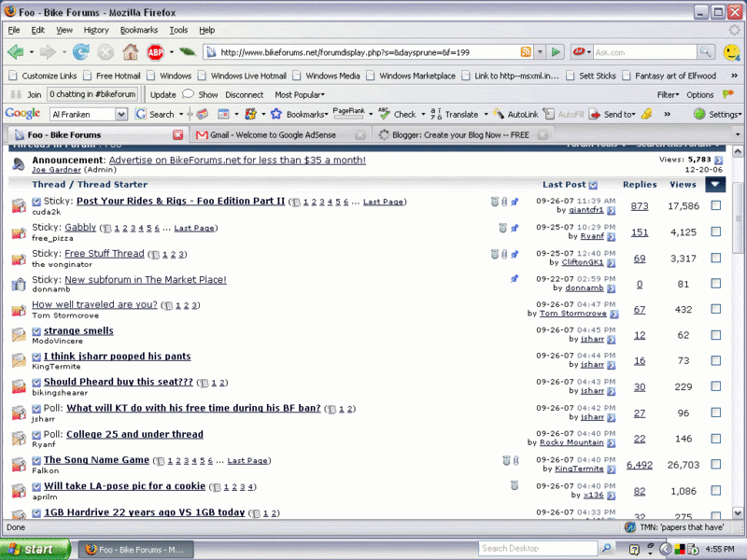The image size is (747, 560).
Task: Click the 6,492 replies count link
Action: pyautogui.click(x=640, y=465)
